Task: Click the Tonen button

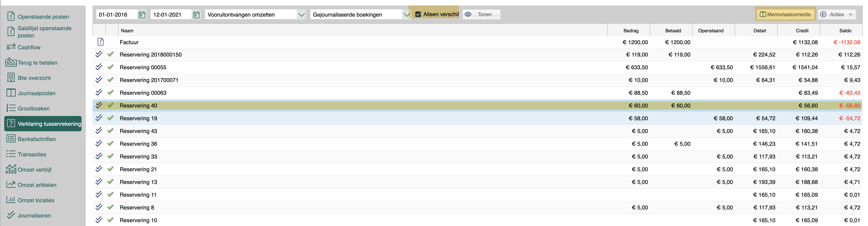Action: (x=481, y=14)
